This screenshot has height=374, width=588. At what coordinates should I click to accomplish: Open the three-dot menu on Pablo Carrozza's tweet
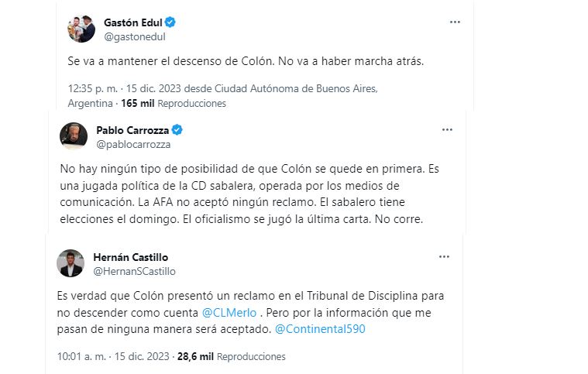(x=447, y=129)
